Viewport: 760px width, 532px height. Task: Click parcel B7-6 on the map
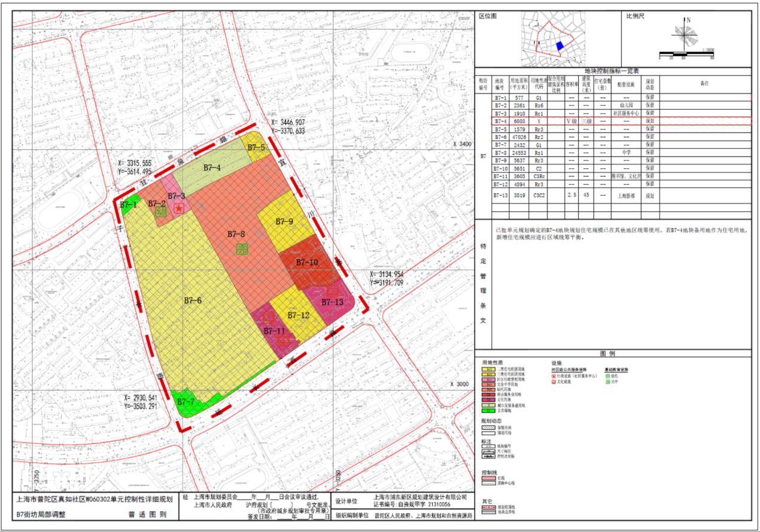193,300
